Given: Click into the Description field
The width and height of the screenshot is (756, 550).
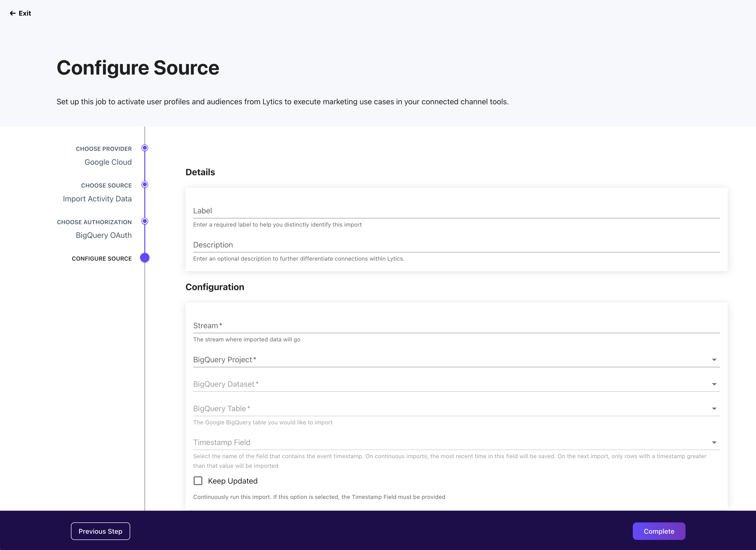Looking at the screenshot, I should pyautogui.click(x=456, y=245).
